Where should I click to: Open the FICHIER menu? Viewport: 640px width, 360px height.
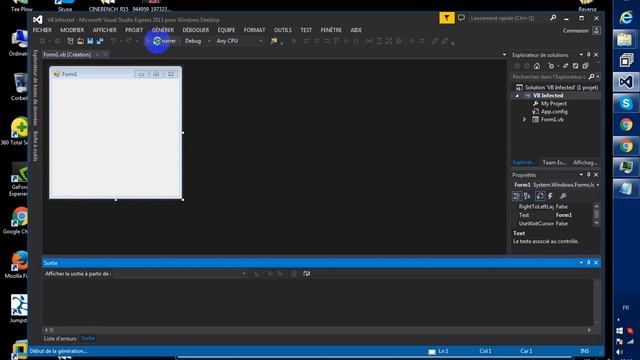(42, 30)
